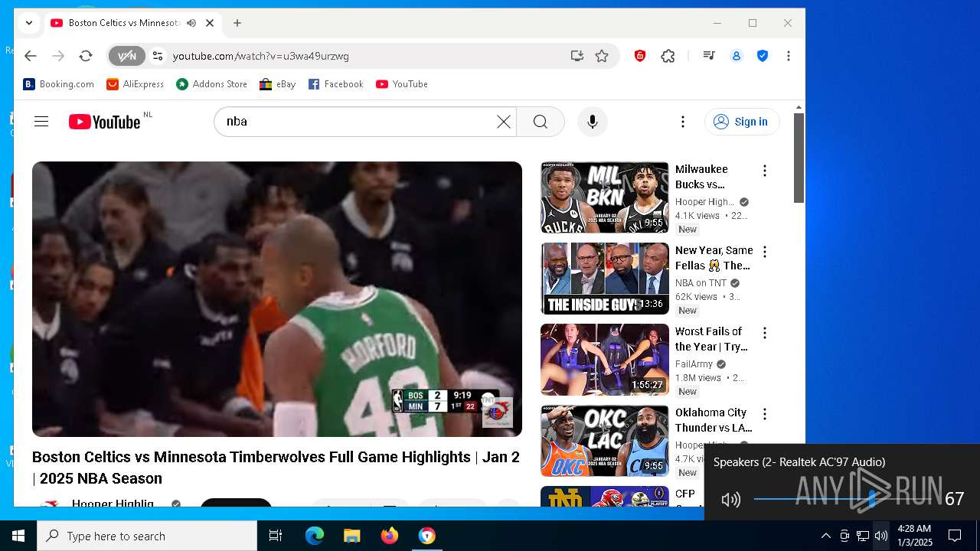Image resolution: width=980 pixels, height=551 pixels.
Task: Open the YouTube hamburger guide menu
Action: [x=41, y=122]
